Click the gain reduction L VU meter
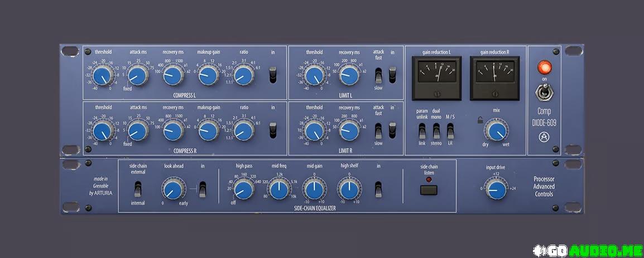The image size is (644, 258). [x=436, y=79]
